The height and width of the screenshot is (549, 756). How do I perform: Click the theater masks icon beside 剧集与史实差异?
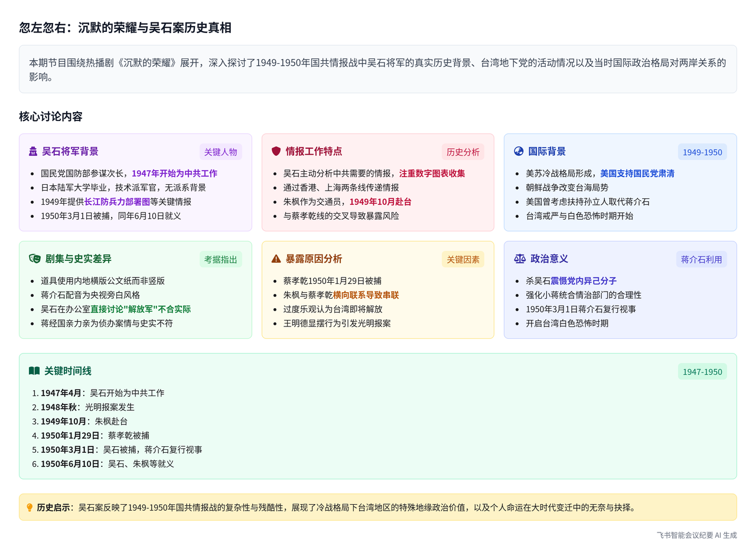tap(34, 259)
